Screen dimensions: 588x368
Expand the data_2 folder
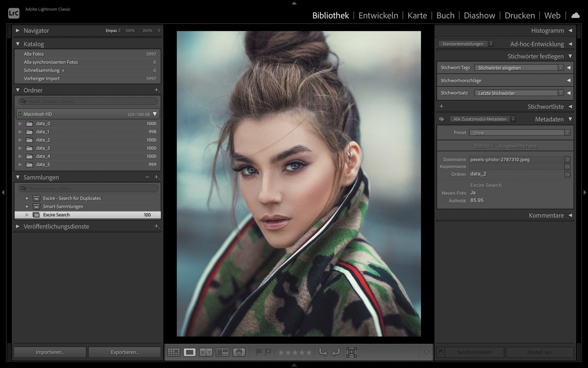point(20,140)
